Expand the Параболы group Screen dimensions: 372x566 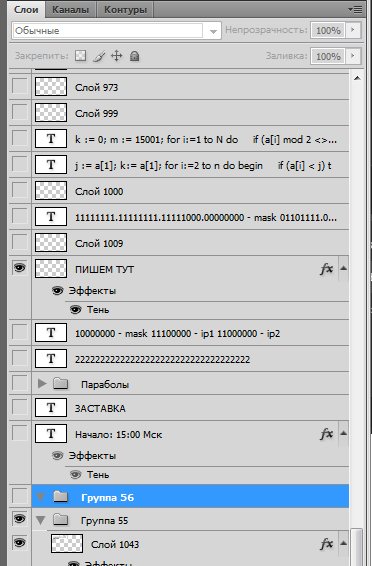pos(42,383)
